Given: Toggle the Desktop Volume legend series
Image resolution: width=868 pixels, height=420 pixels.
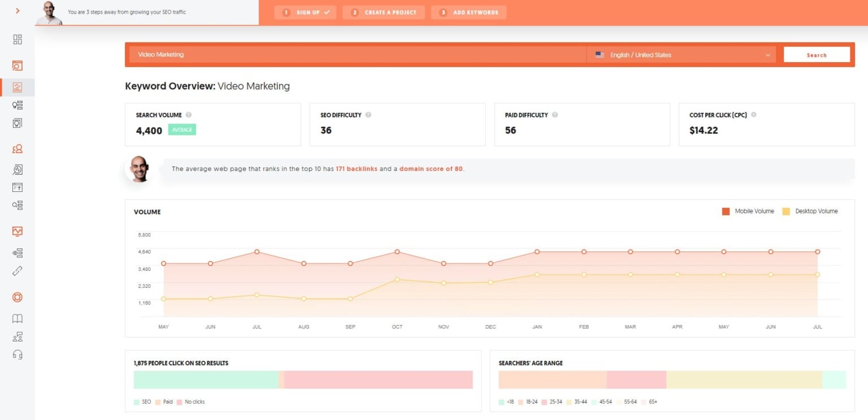Looking at the screenshot, I should point(810,211).
